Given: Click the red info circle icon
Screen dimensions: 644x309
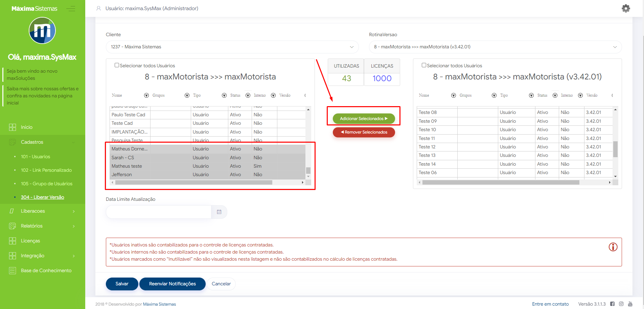Looking at the screenshot, I should coord(613,247).
